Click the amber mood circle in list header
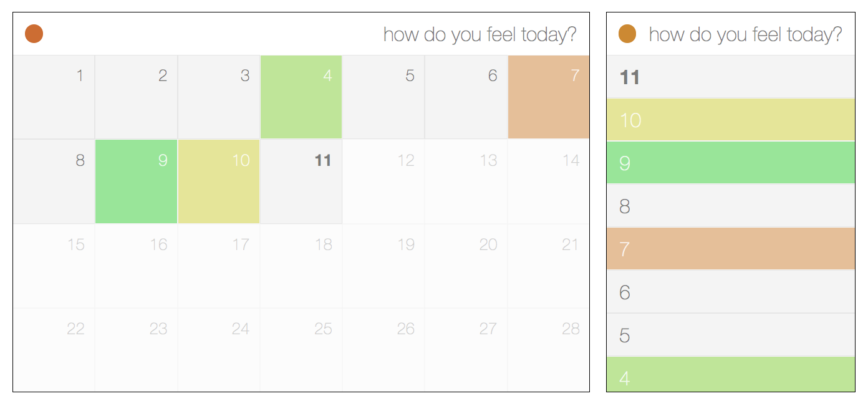This screenshot has height=406, width=868. click(627, 34)
